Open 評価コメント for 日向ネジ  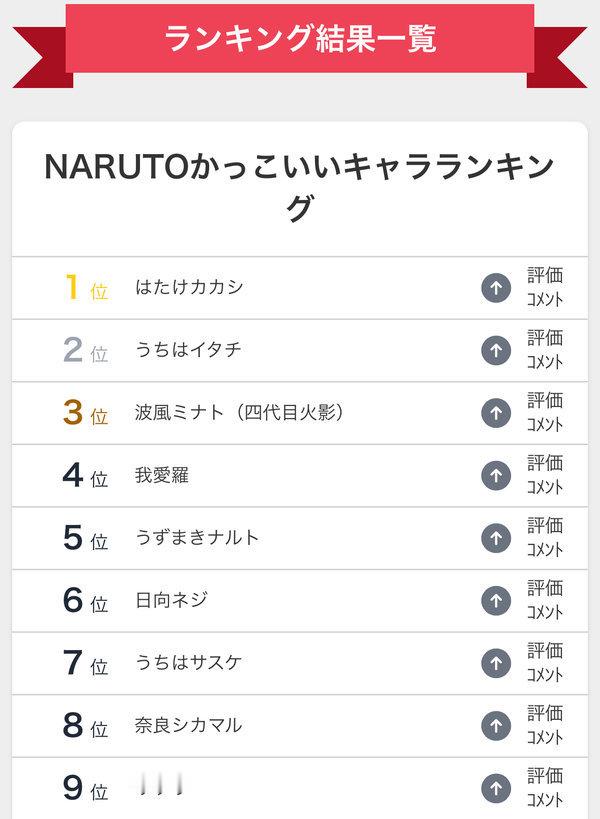coord(545,601)
